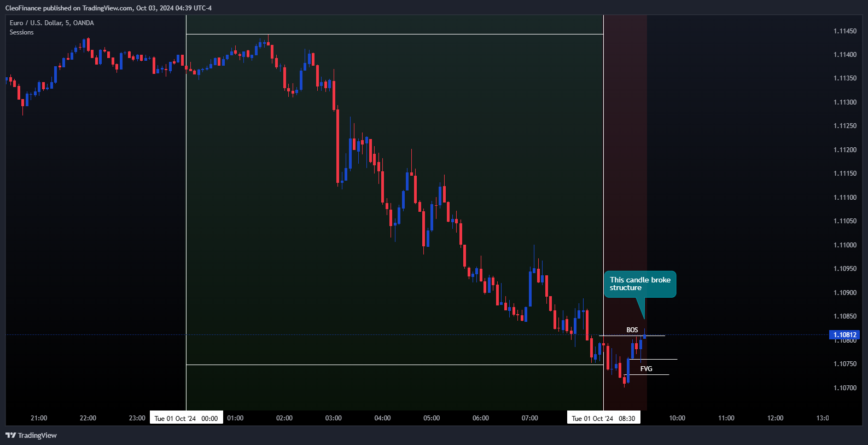Click the 04:00 time axis label
Screen dimensions: 868x445
click(383, 418)
